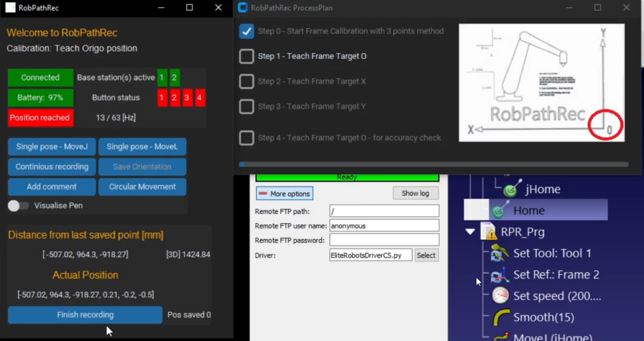Click the Connected status indicator

40,77
